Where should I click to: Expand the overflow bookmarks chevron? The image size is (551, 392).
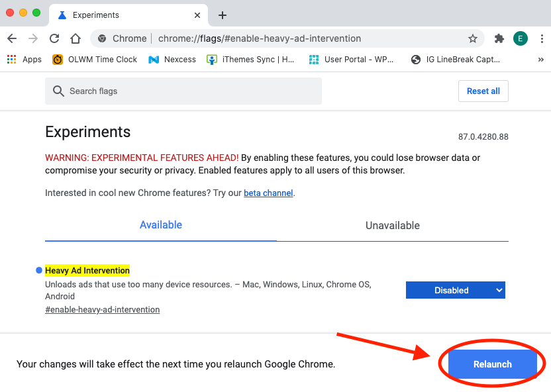tap(540, 59)
